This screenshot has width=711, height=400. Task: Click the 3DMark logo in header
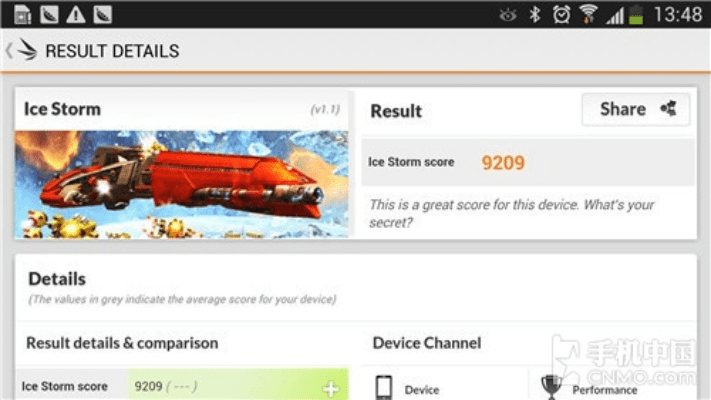28,50
